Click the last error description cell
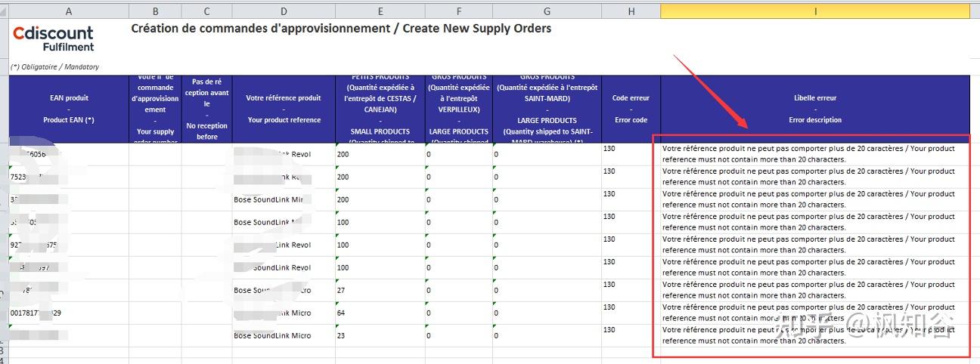Viewport: 980px width, 364px height. tap(815, 335)
